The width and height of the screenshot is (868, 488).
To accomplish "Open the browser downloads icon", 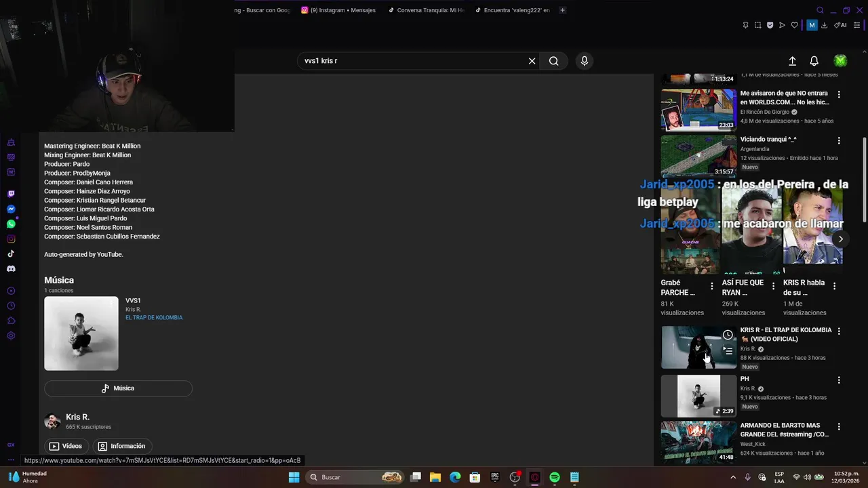I will [824, 25].
